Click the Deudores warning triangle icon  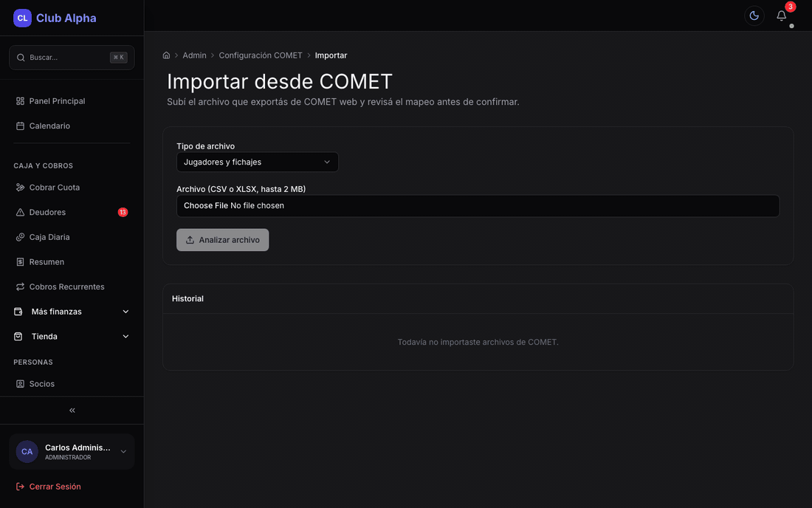tap(20, 213)
